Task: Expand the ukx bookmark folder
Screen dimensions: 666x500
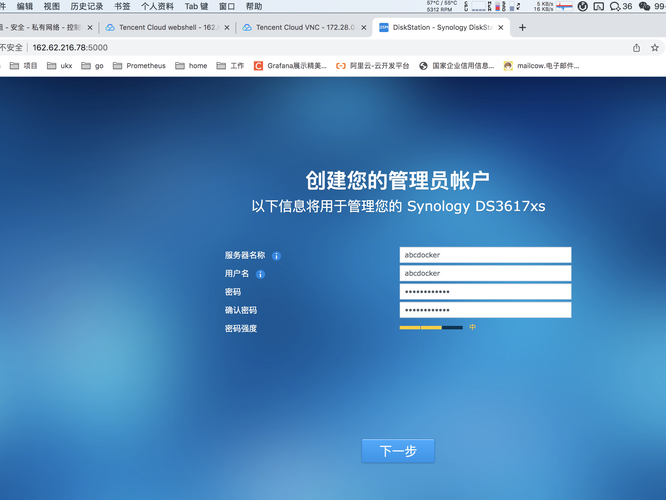Action: pos(59,66)
